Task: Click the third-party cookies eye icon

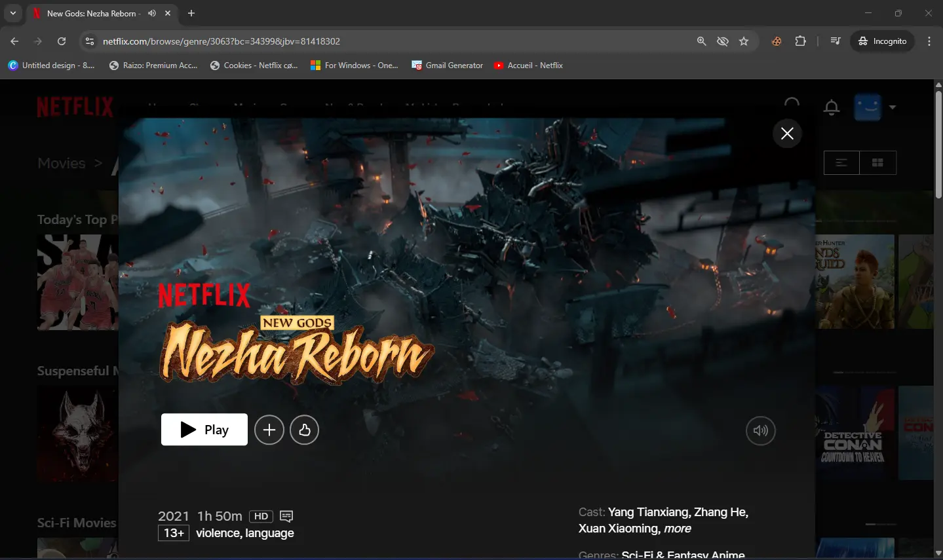Action: pyautogui.click(x=723, y=41)
